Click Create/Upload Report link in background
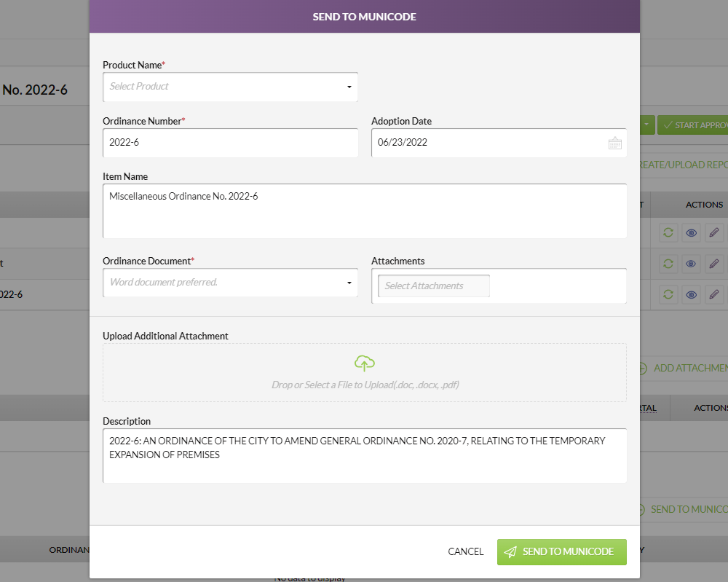The height and width of the screenshot is (582, 728). coord(684,165)
